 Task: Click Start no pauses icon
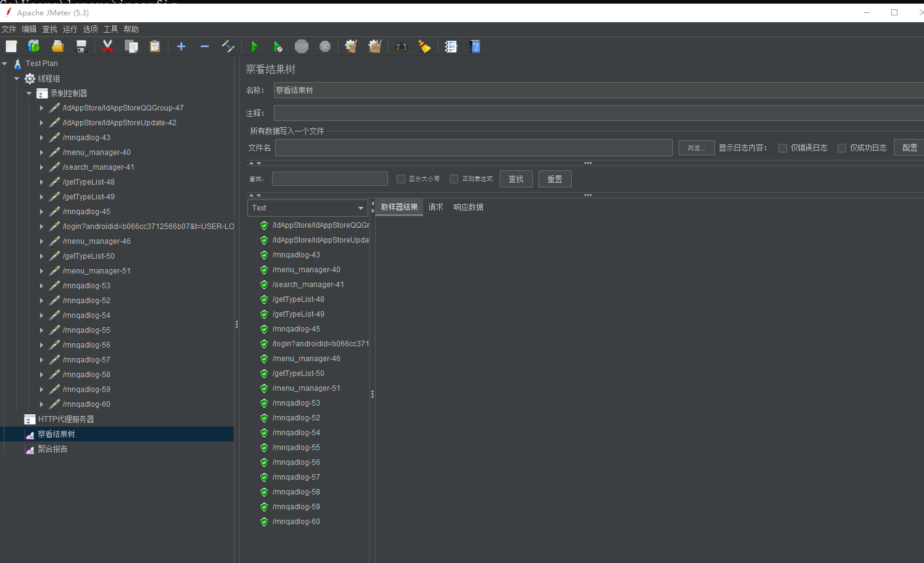tap(278, 46)
